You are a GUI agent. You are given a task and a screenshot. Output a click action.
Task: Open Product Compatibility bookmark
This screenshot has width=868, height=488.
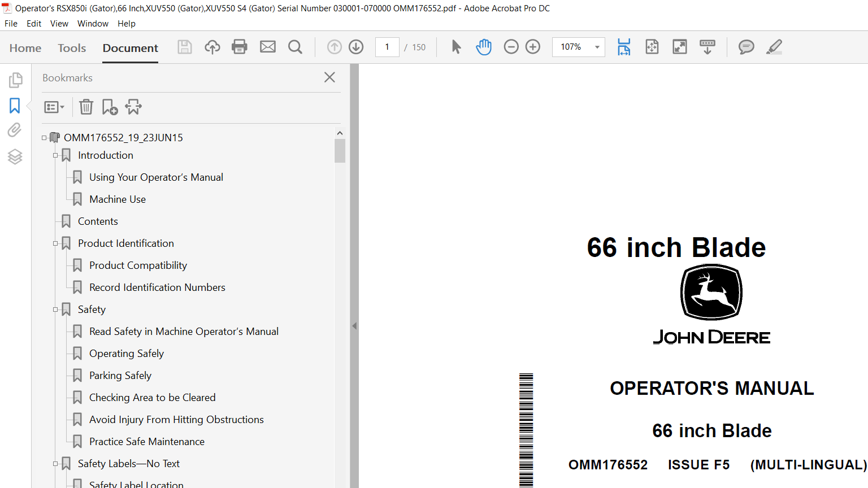[x=138, y=265]
